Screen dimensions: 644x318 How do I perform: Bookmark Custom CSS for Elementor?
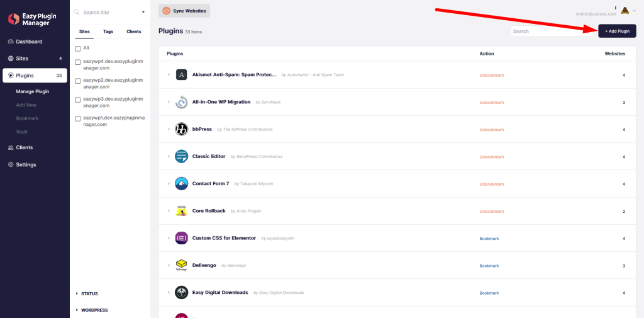click(x=489, y=239)
